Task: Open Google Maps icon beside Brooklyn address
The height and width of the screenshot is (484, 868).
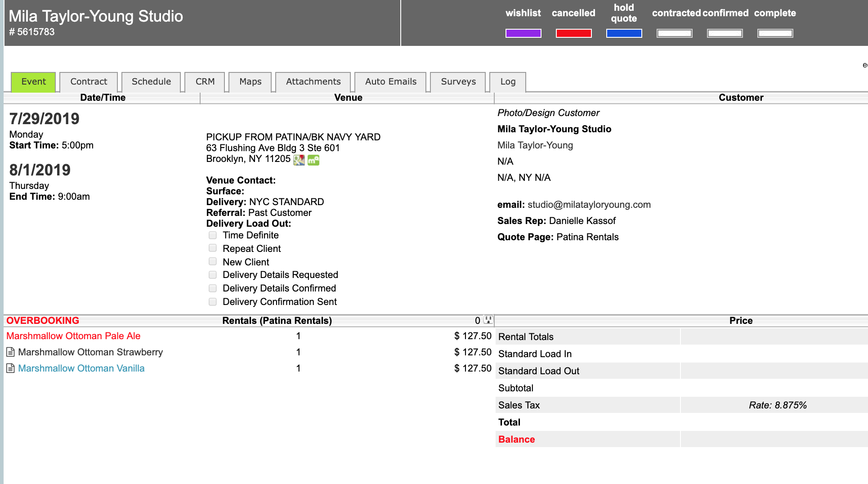Action: (x=299, y=160)
